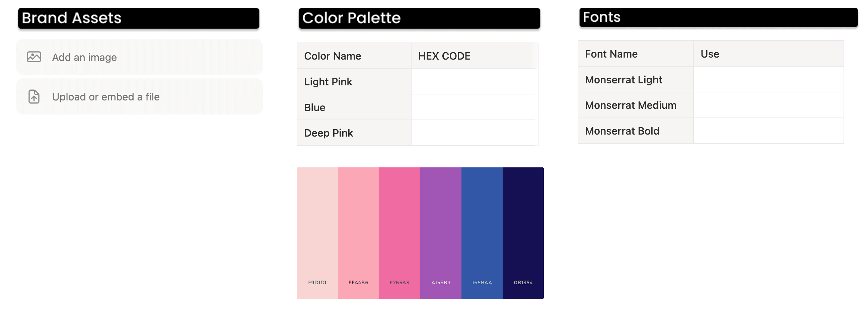Click the Fonts heading

click(x=601, y=17)
